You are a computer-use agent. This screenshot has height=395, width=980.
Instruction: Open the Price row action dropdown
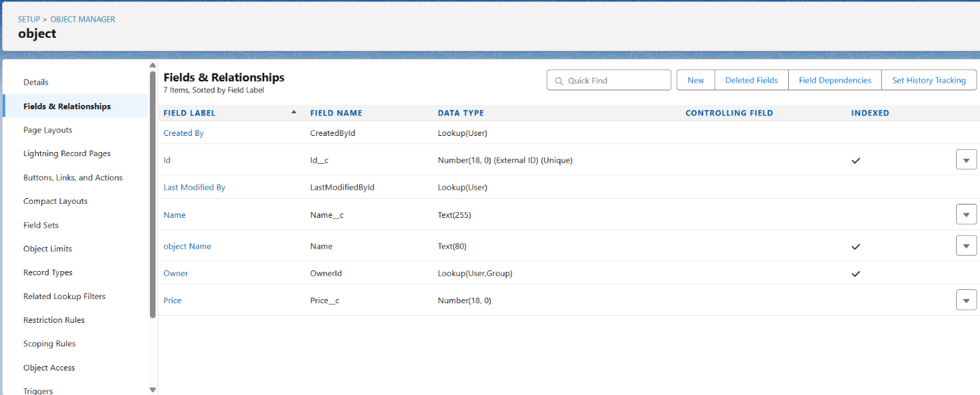[966, 300]
